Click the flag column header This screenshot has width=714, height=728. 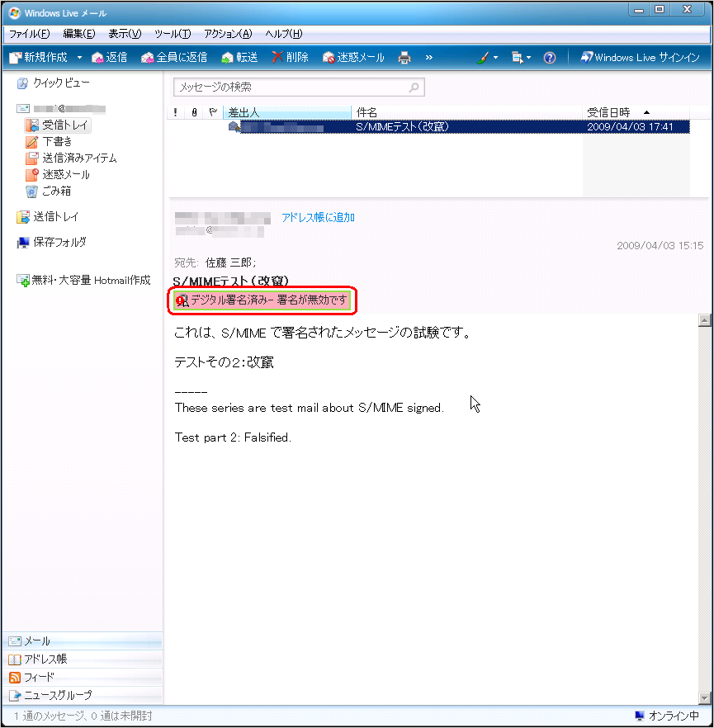point(212,112)
